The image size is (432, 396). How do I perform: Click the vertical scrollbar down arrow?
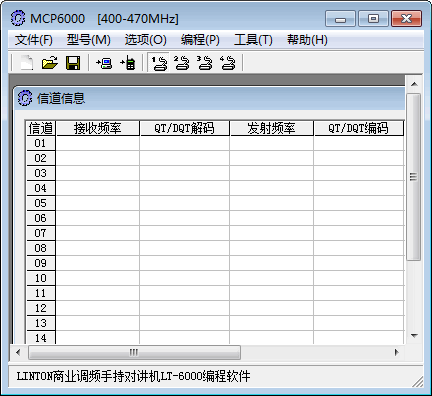414,336
